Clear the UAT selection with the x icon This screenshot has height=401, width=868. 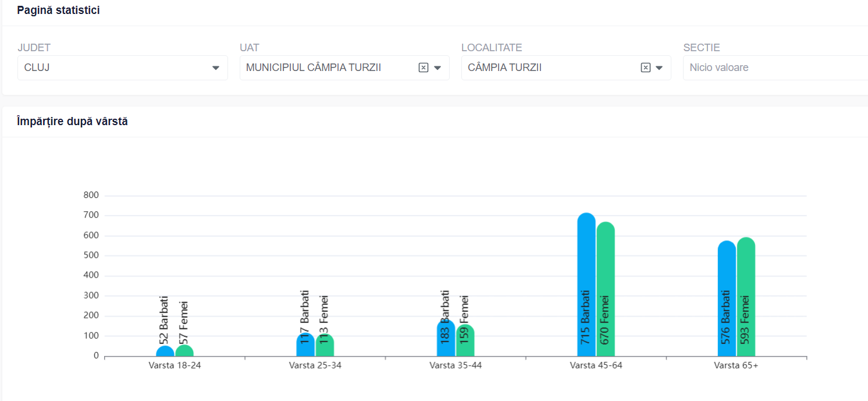pos(424,68)
